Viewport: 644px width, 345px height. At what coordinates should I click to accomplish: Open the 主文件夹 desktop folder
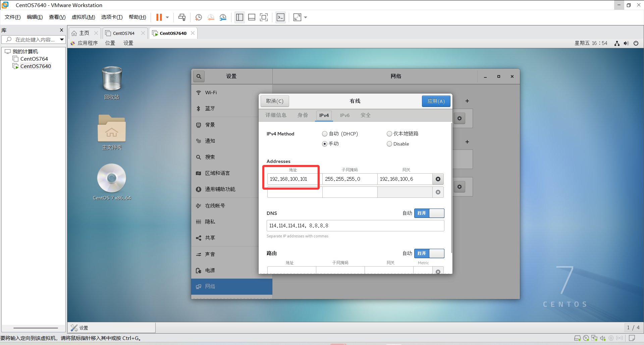tap(112, 132)
